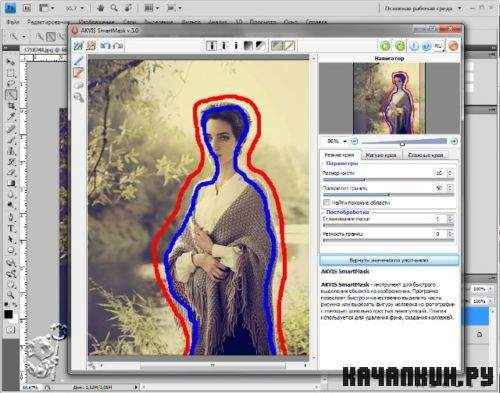500x393 pixels.
Task: Click "Вернуть значения по умолчанию" button
Action: click(x=389, y=260)
